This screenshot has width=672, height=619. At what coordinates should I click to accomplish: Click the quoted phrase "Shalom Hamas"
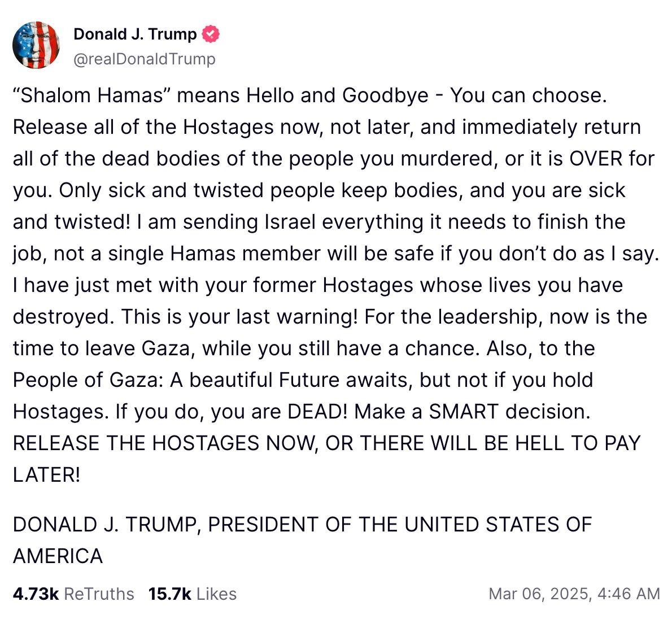[92, 95]
